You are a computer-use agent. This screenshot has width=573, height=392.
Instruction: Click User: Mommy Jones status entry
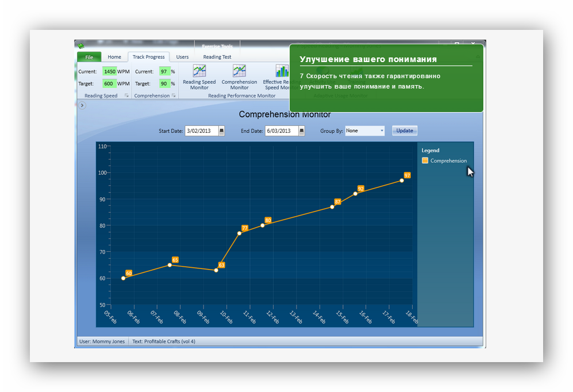point(102,341)
